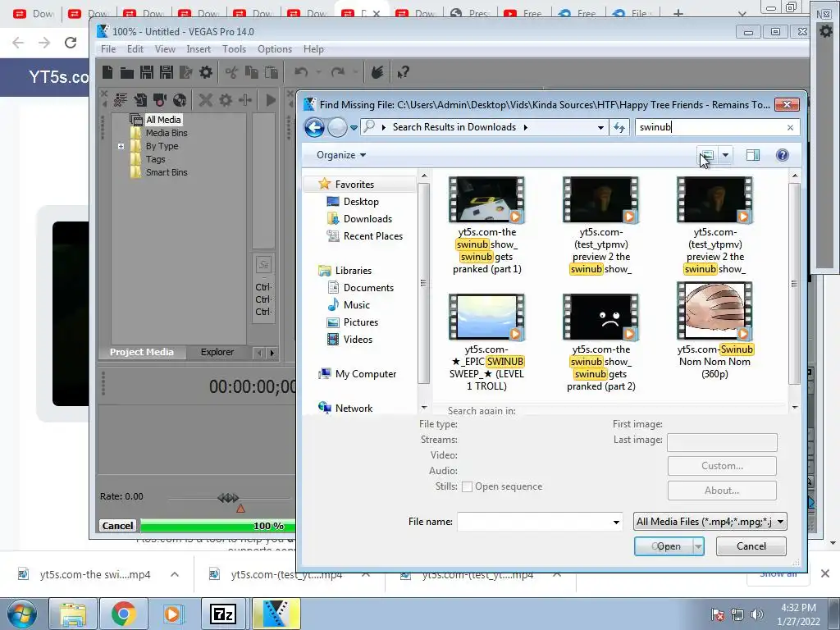Click the Render As icon
Screen dimensions: 840x630
(186, 72)
